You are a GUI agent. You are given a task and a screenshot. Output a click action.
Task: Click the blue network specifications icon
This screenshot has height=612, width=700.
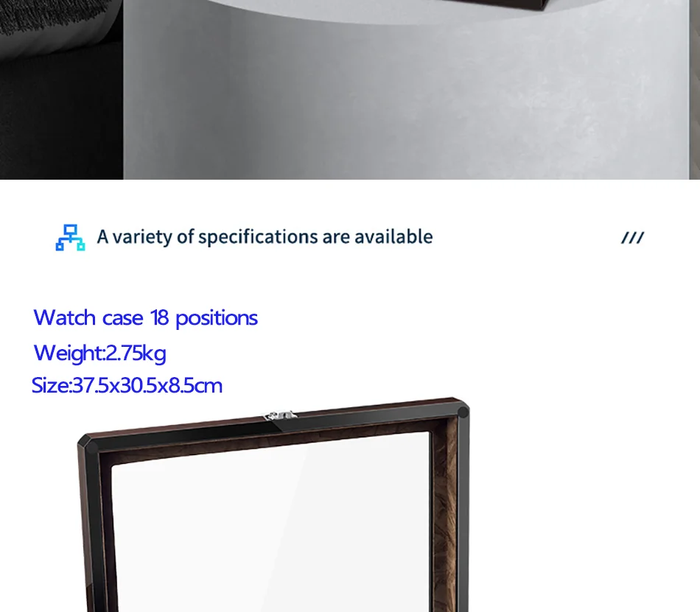[x=70, y=237]
